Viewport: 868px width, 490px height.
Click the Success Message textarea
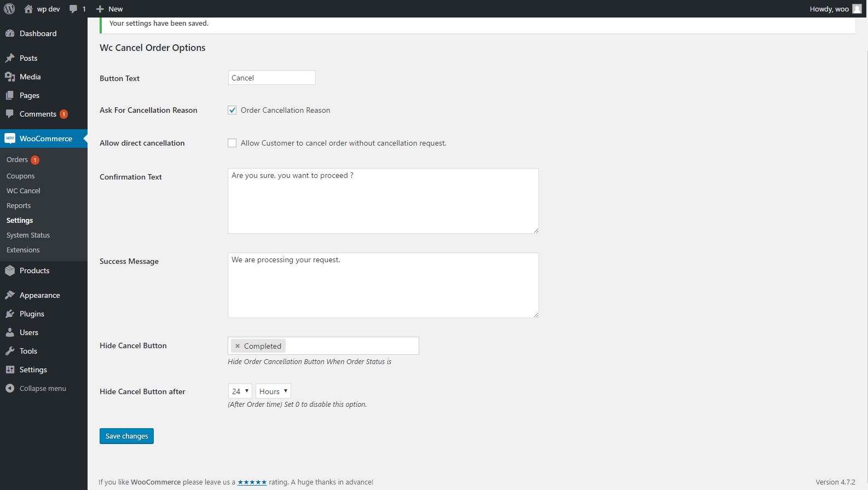click(383, 285)
